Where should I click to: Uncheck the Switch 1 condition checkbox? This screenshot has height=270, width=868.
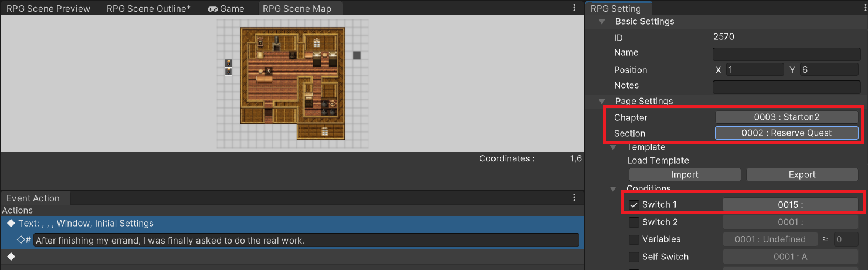(634, 205)
